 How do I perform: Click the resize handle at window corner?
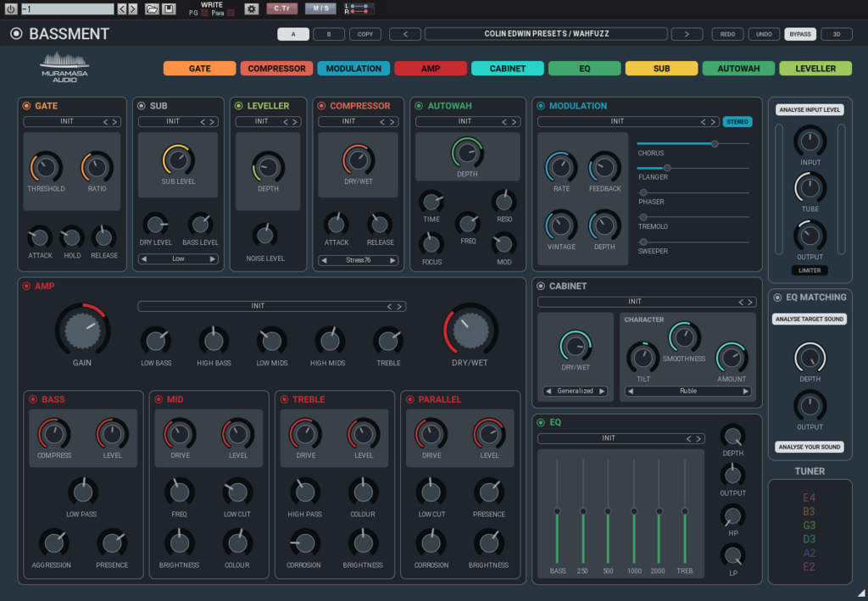pyautogui.click(x=861, y=593)
